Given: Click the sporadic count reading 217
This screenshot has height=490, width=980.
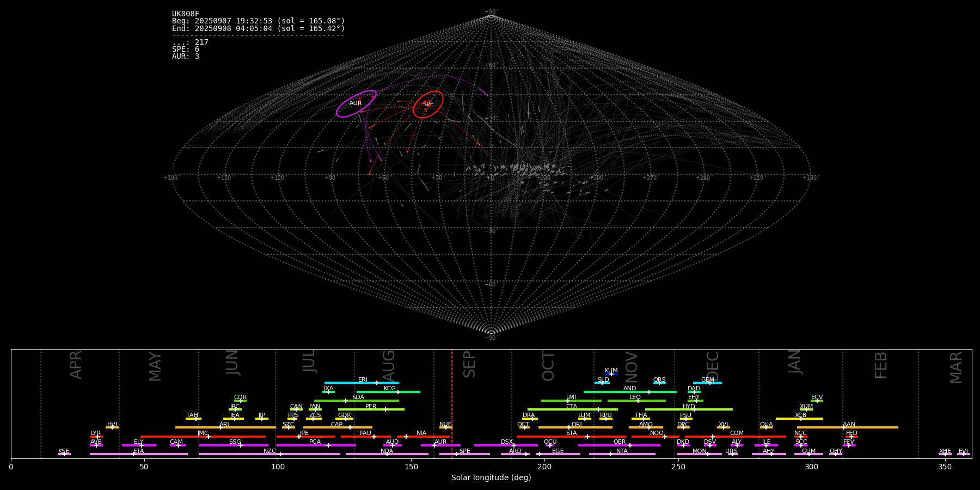Looking at the screenshot, I should [190, 42].
